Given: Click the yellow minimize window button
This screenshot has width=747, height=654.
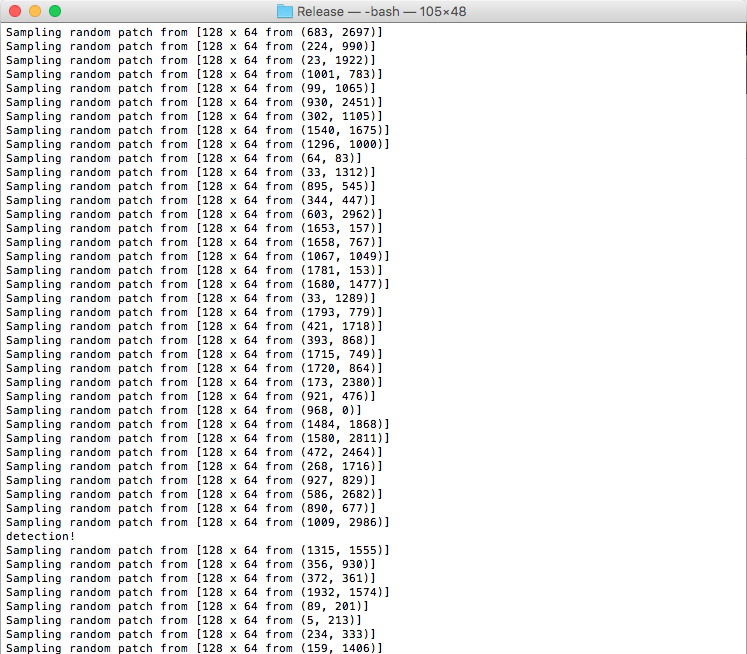Looking at the screenshot, I should [35, 11].
